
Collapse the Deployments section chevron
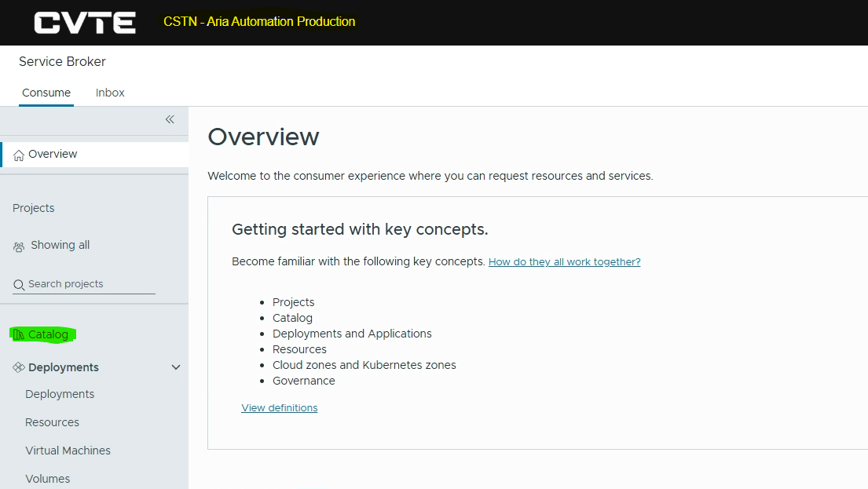coord(176,367)
